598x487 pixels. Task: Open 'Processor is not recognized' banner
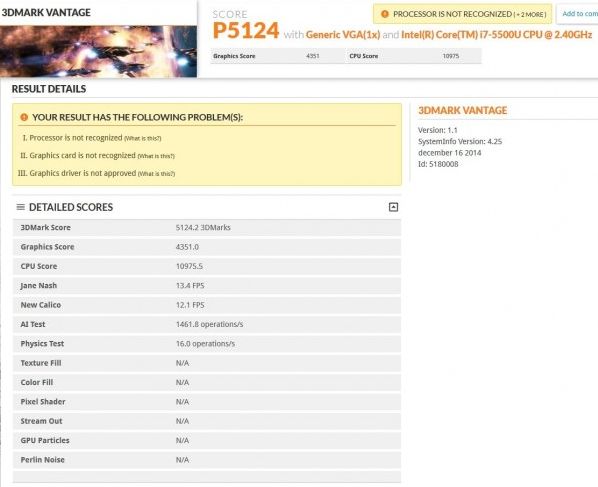[462, 14]
